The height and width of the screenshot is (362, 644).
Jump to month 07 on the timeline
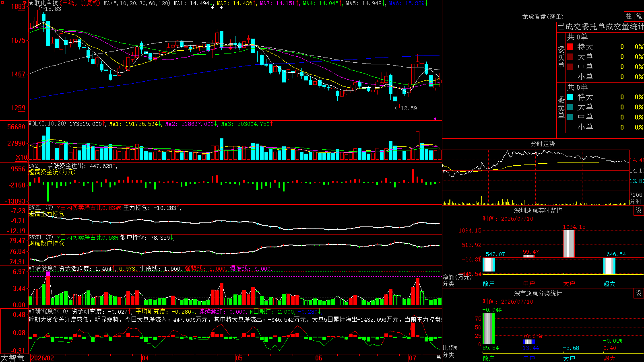413,358
